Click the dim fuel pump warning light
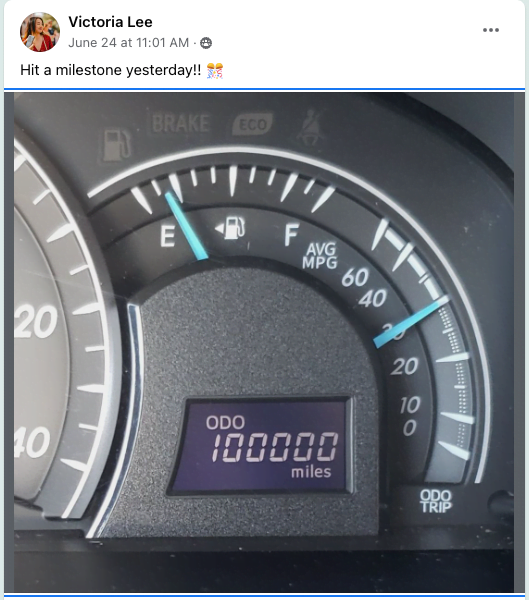This screenshot has width=529, height=600. 117,145
